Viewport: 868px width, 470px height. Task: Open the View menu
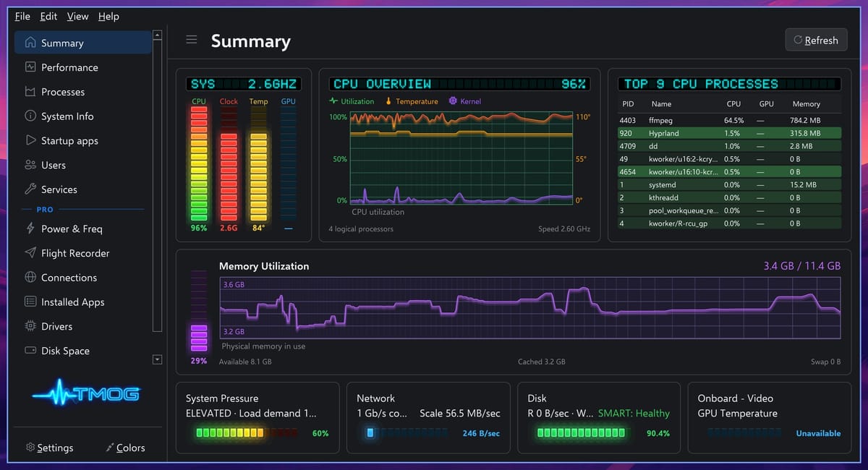pyautogui.click(x=77, y=16)
